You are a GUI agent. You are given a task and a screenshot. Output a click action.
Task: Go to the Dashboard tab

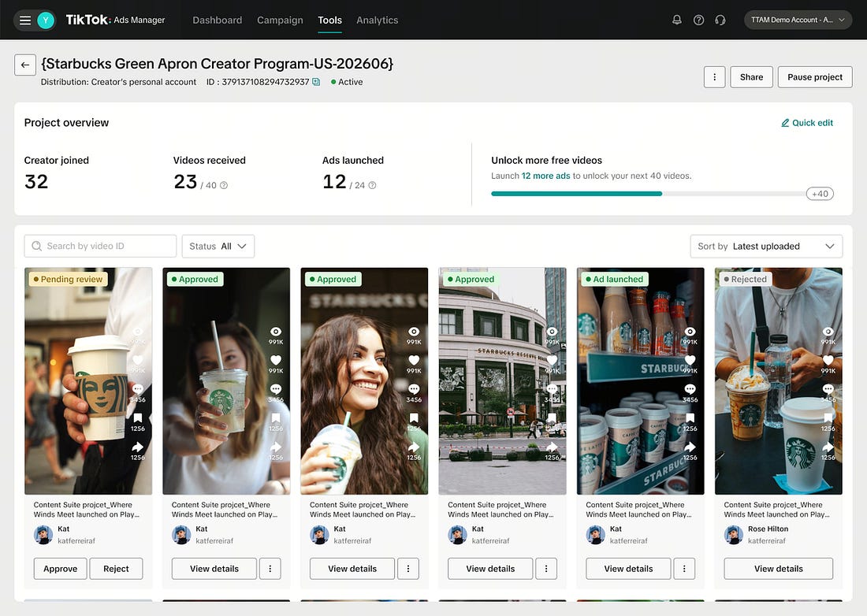[218, 20]
